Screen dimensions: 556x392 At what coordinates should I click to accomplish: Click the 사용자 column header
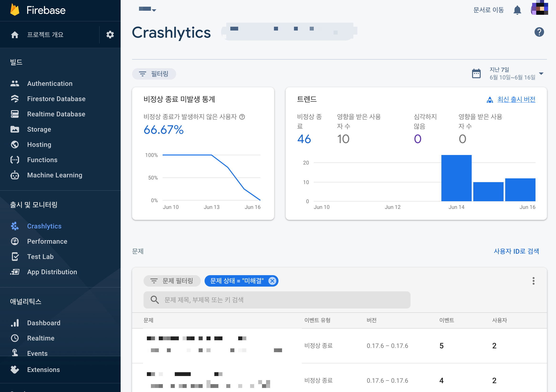click(499, 320)
